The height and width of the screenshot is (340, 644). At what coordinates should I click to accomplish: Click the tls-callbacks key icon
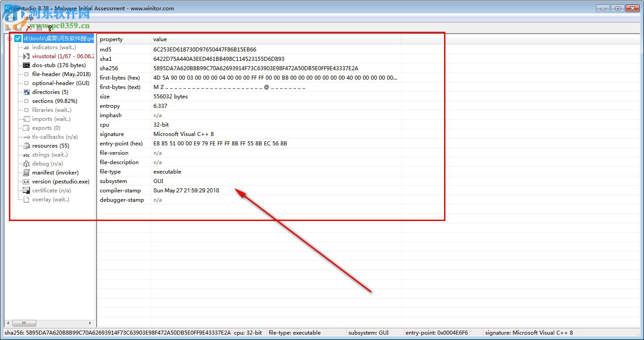pyautogui.click(x=26, y=137)
